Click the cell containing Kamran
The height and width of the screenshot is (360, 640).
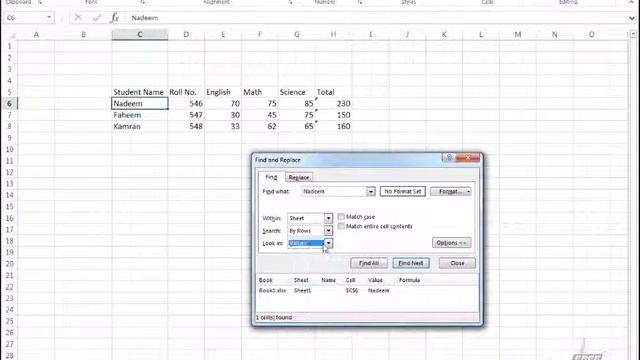140,127
